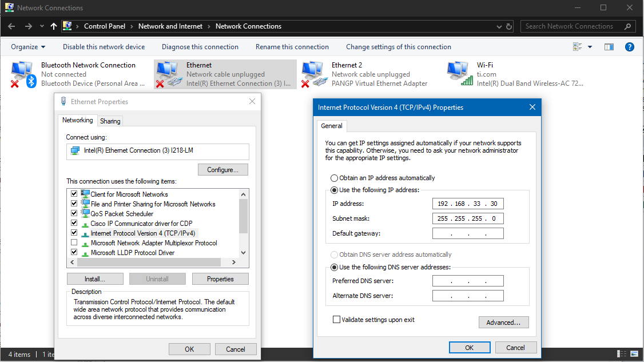The height and width of the screenshot is (362, 644).
Task: Uncheck Microsoft LLDP Protocol Driver checkbox
Action: click(74, 252)
